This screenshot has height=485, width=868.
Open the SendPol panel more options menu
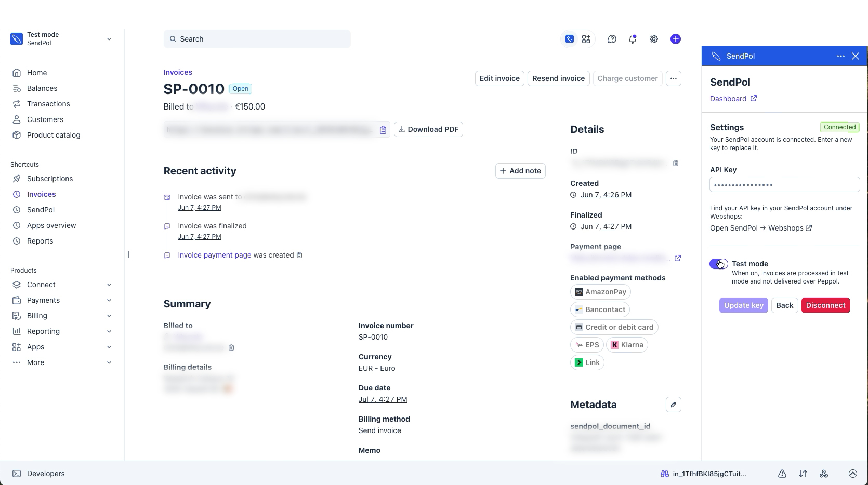[x=841, y=56]
